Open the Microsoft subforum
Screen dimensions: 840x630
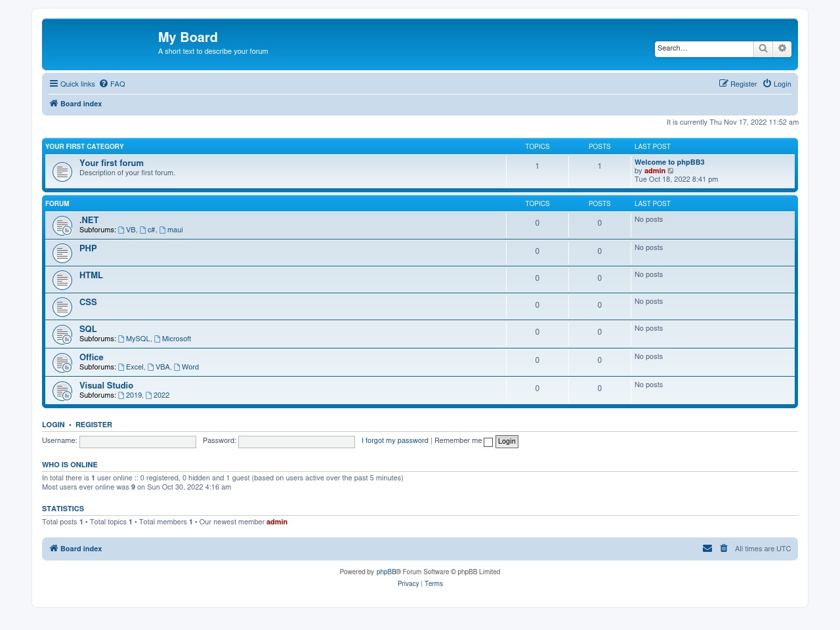tap(173, 339)
